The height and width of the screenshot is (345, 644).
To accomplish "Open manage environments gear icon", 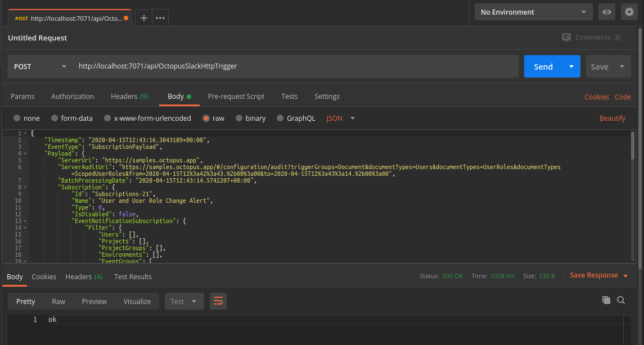I will (x=629, y=12).
